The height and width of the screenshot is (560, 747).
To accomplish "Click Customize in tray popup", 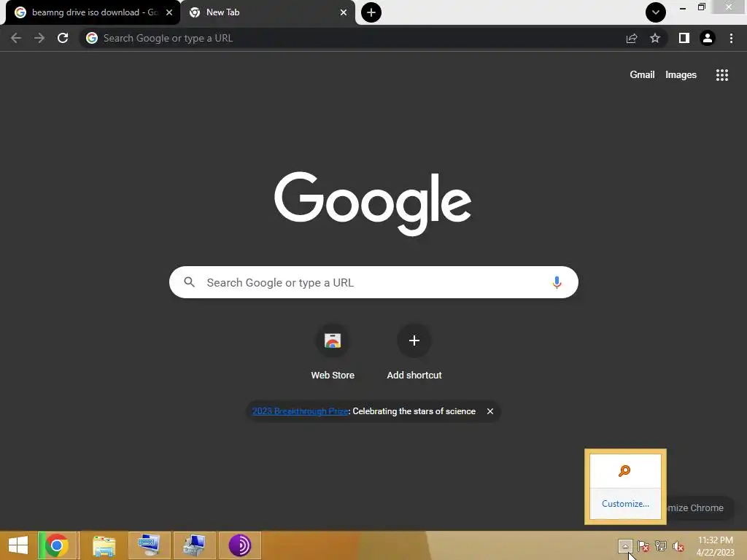I will [x=625, y=504].
